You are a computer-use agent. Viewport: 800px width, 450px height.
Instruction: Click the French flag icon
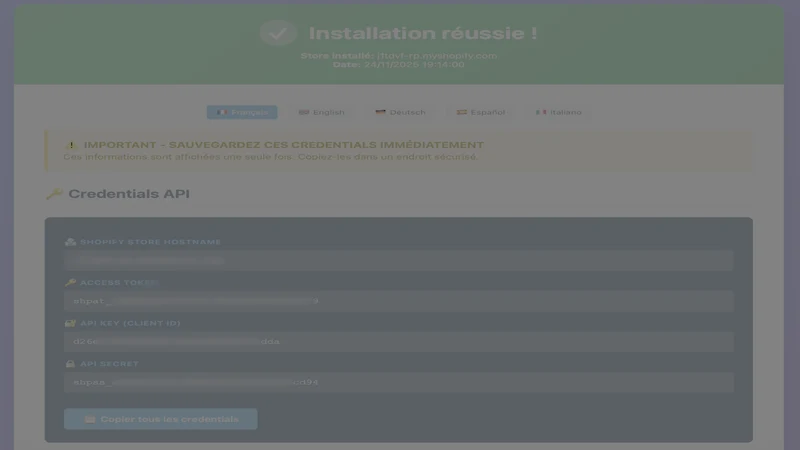[222, 112]
